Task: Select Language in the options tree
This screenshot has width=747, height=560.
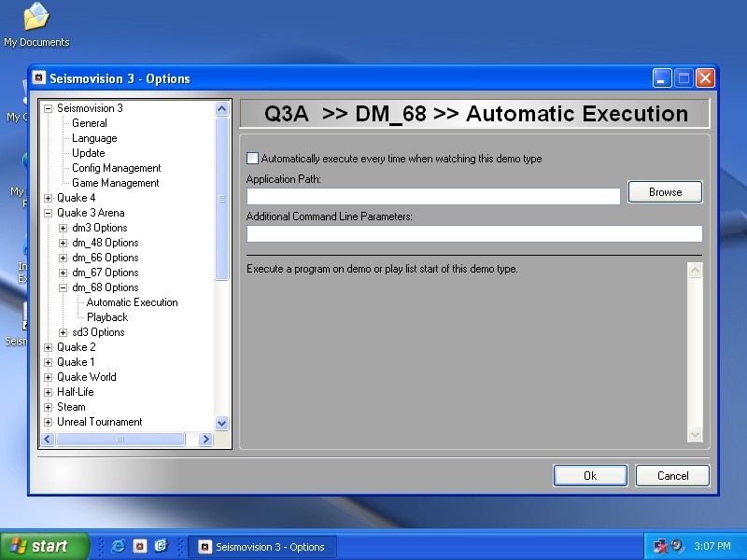Action: tap(94, 138)
